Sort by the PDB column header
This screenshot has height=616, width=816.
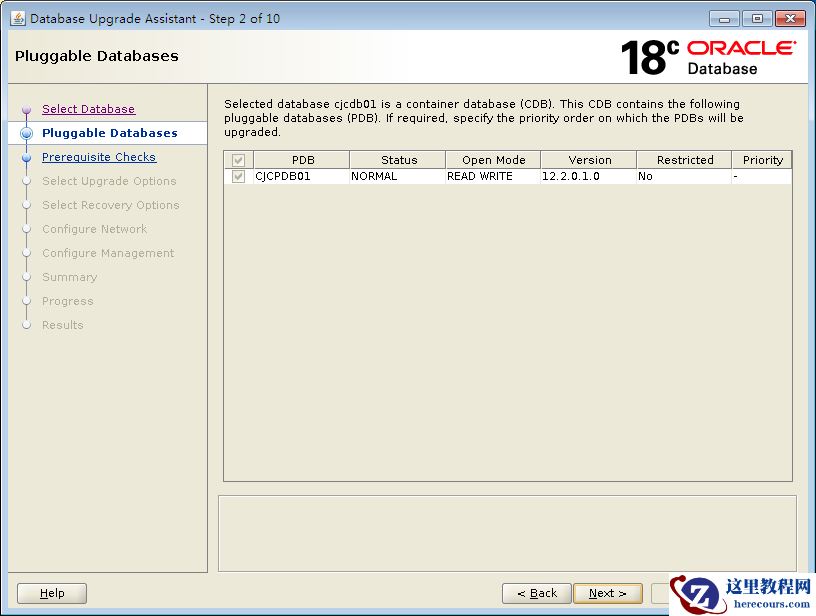302,160
